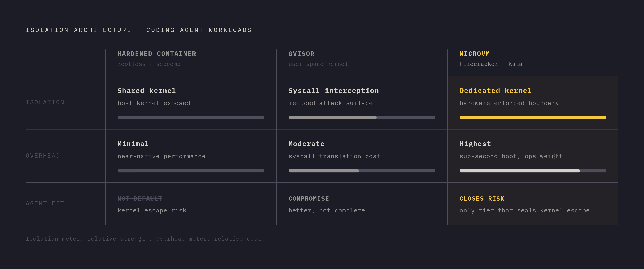Screen dimensions: 644x269
Task: Click the title 'Isolation Architecture — Coding Agent Workloads'
Action: (x=138, y=30)
